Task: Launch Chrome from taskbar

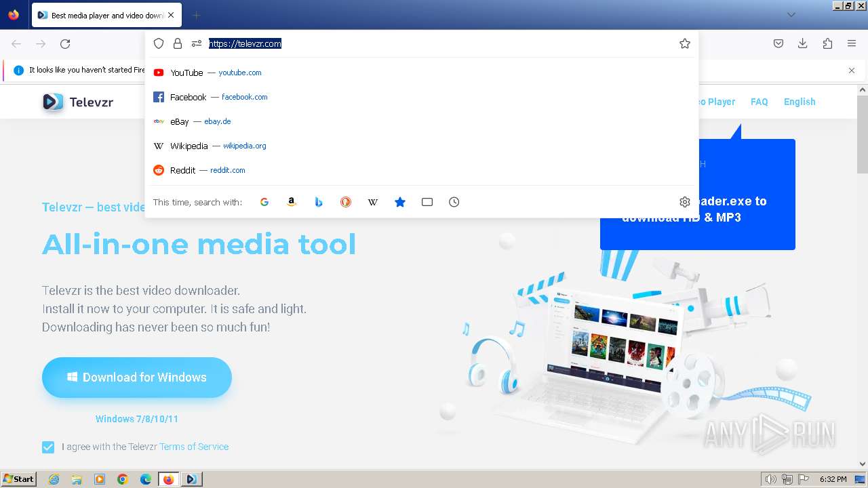Action: point(123,479)
